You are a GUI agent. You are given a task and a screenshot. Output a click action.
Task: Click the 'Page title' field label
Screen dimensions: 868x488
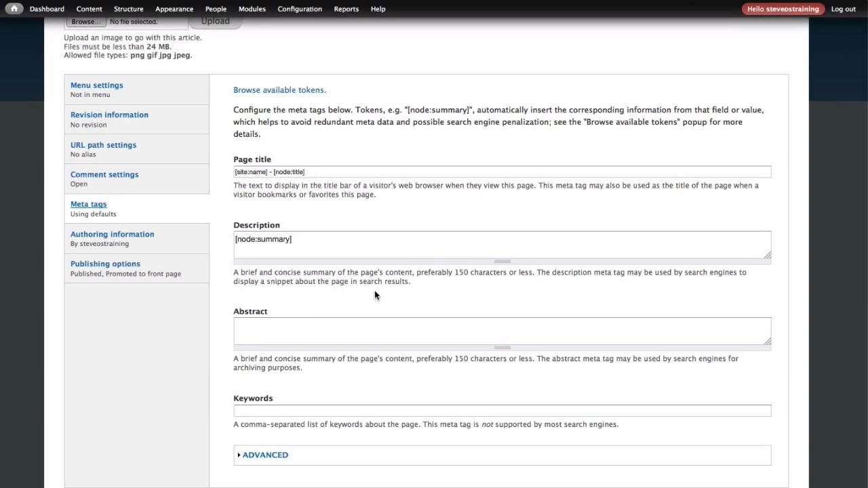252,159
